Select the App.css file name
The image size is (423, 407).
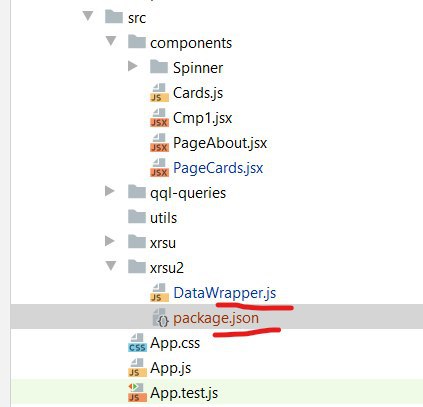(175, 343)
